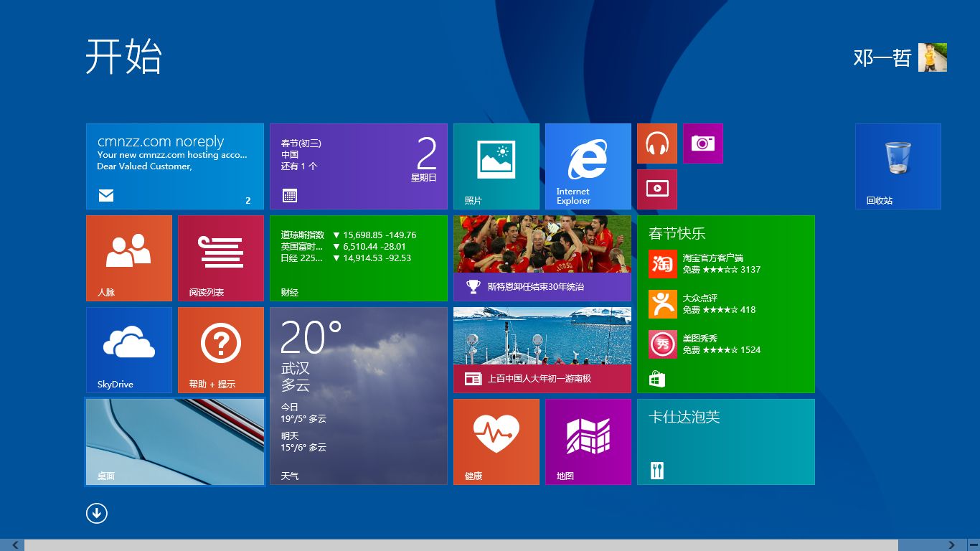Open the Desktop (桌面) tile

[175, 442]
